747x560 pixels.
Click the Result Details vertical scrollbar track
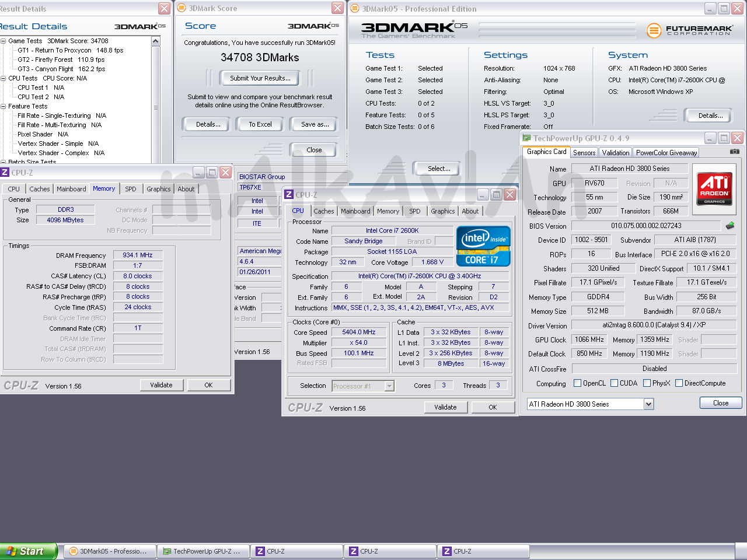pyautogui.click(x=156, y=104)
